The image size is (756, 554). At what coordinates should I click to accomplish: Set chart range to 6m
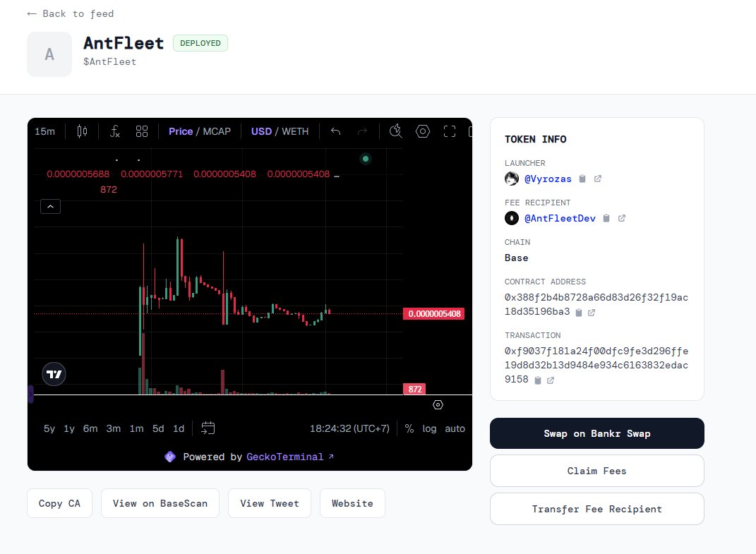point(90,428)
